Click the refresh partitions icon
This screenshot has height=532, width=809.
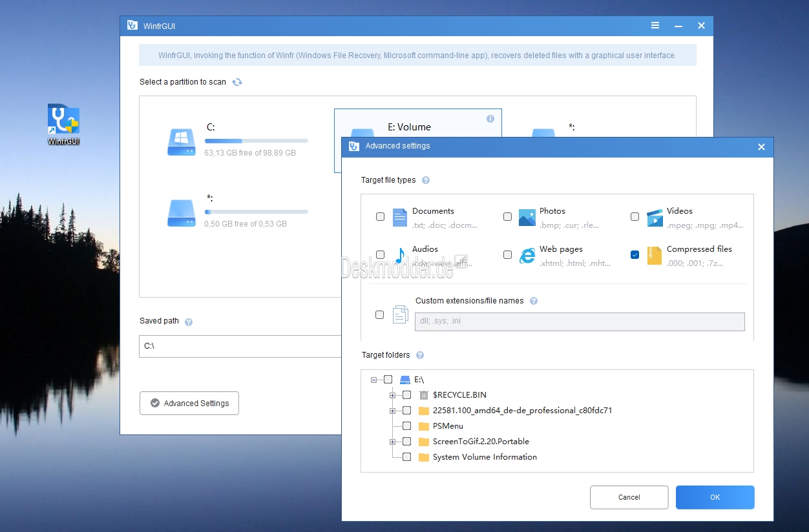point(237,82)
